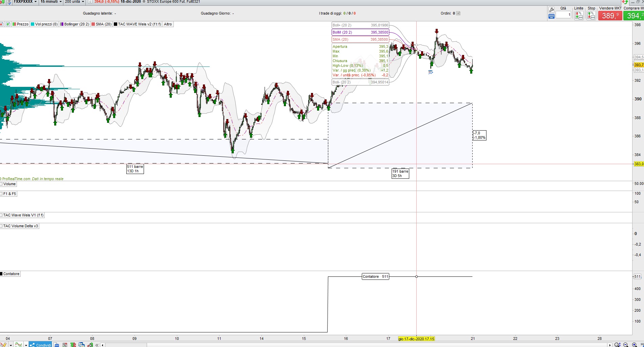The width and height of the screenshot is (644, 347).
Task: Open the Altro indicators tab
Action: tap(168, 24)
